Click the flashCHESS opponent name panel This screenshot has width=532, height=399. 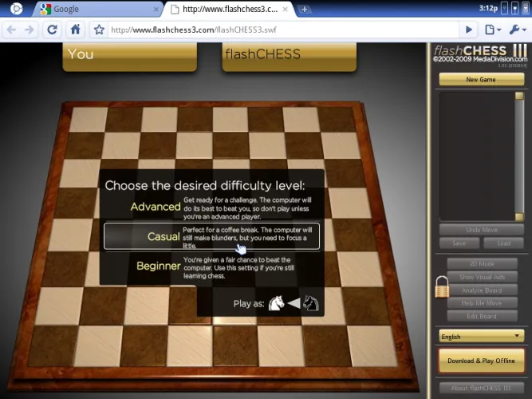coord(289,56)
